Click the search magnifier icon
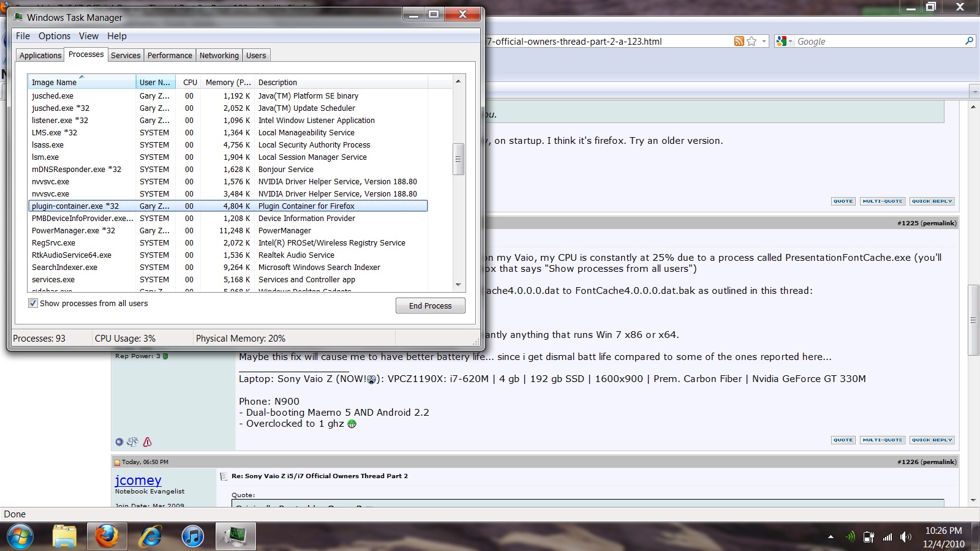The image size is (980, 551). (x=969, y=41)
